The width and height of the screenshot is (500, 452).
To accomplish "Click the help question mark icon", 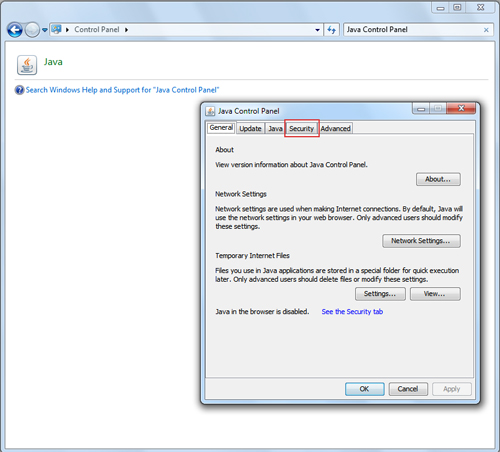I will (x=19, y=90).
